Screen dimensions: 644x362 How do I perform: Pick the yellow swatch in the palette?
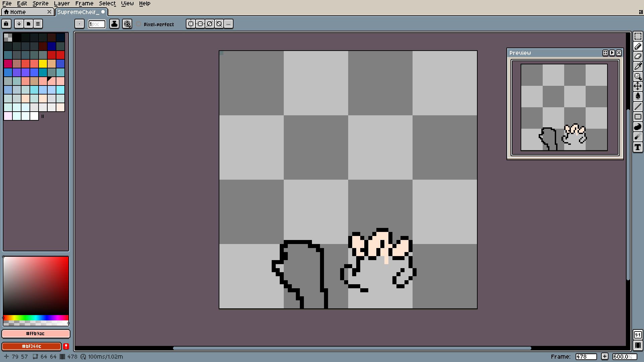[43, 64]
